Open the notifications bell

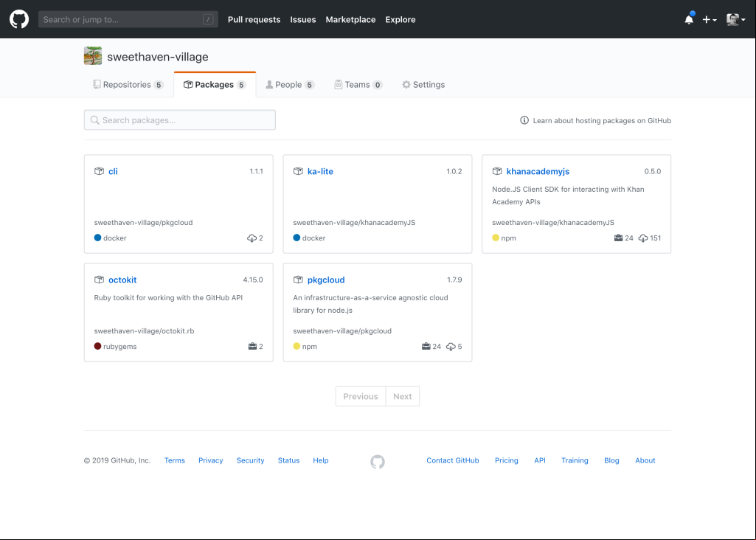(x=689, y=19)
